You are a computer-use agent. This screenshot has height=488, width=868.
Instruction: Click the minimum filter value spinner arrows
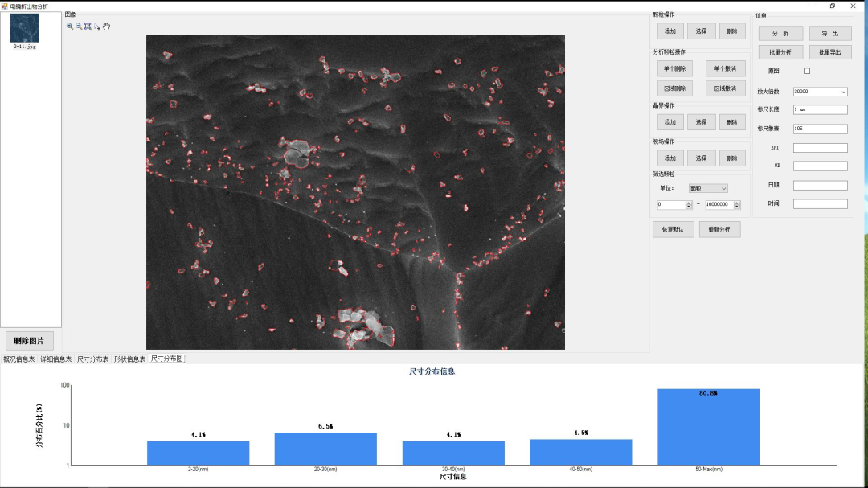coord(689,204)
